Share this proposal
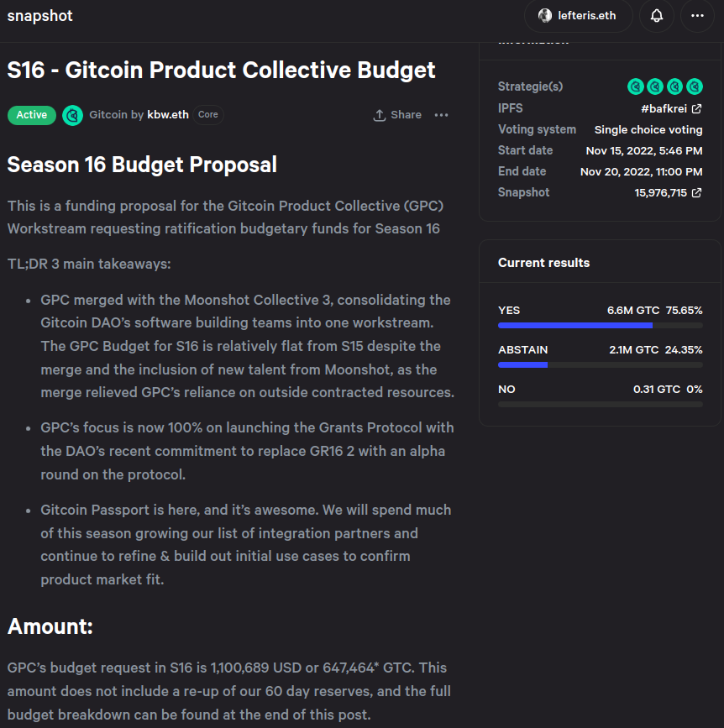The height and width of the screenshot is (728, 724). (397, 115)
